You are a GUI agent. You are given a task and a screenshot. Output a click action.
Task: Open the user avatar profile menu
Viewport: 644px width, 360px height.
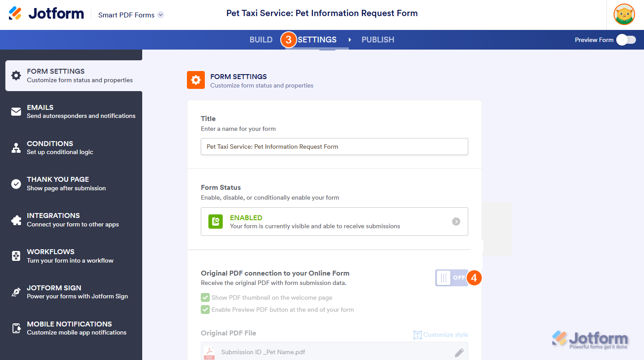(x=624, y=15)
